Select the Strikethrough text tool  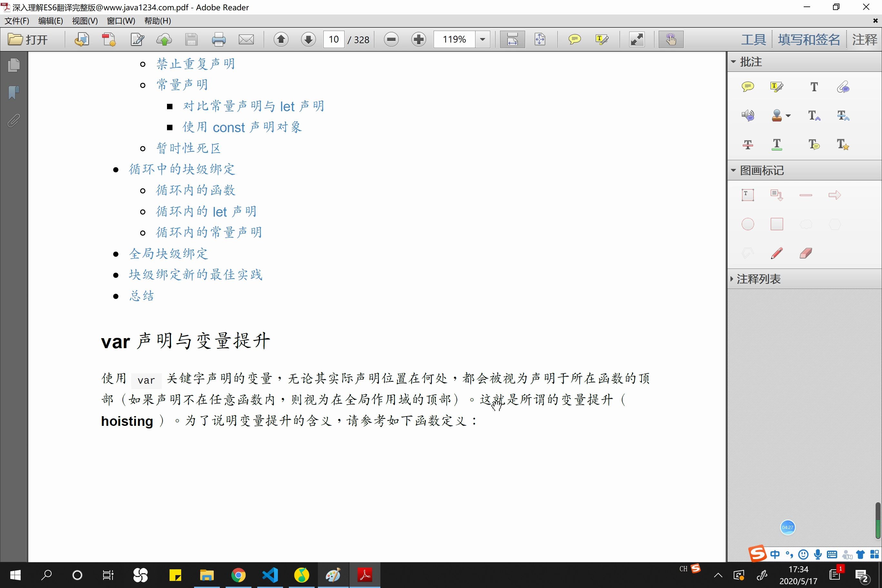[748, 144]
